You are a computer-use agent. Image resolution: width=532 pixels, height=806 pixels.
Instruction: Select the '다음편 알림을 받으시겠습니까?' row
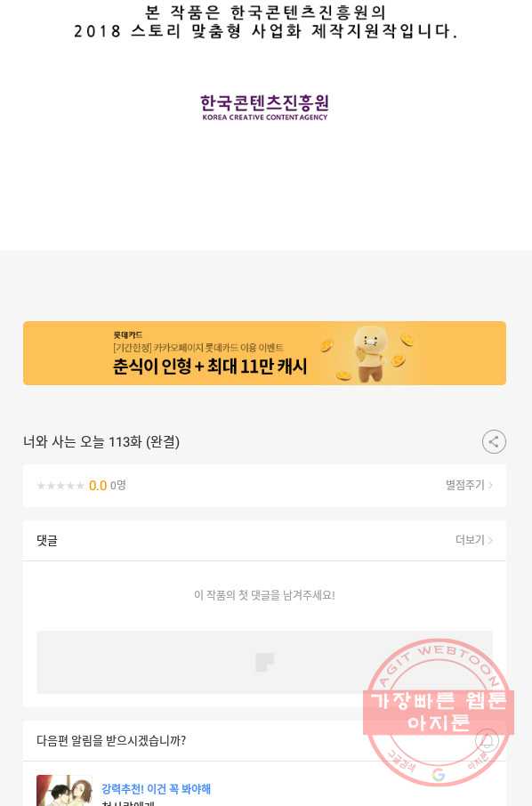point(264,741)
